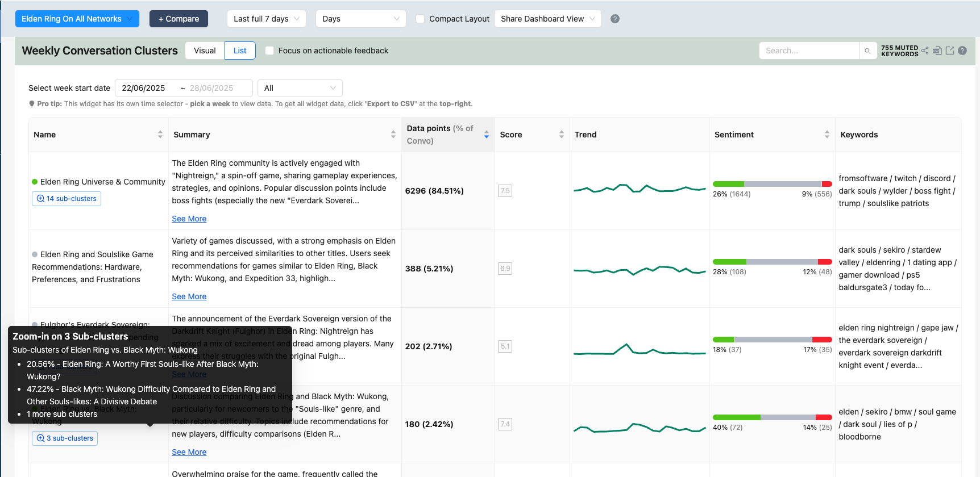Click the 180 (2.42%) data points cell
The height and width of the screenshot is (477, 980).
(429, 424)
